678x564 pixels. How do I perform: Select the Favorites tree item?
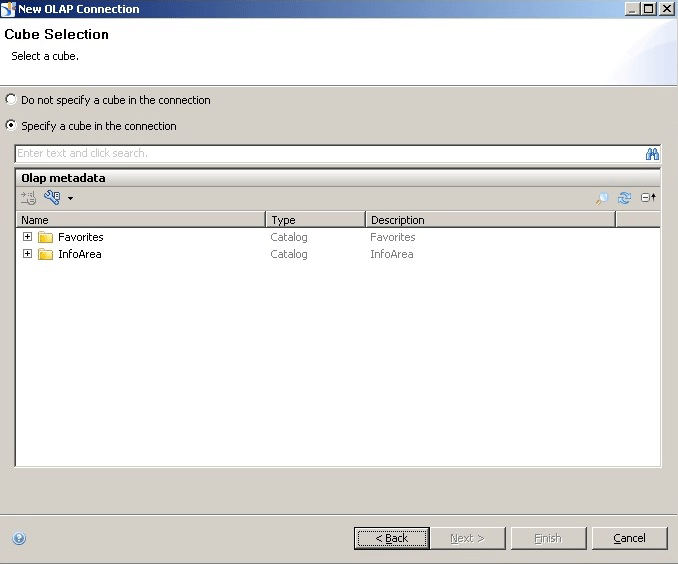pos(80,237)
